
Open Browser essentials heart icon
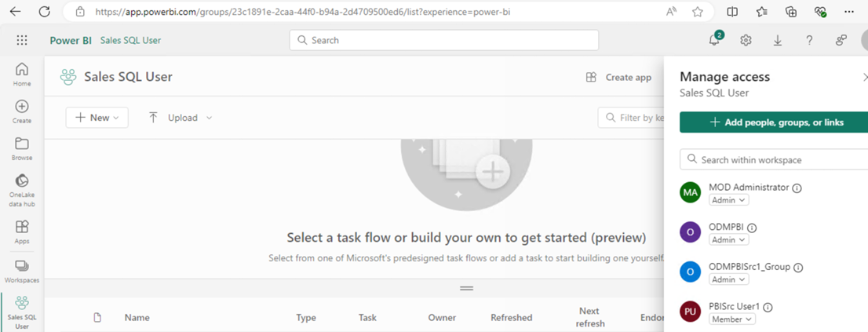tap(820, 12)
